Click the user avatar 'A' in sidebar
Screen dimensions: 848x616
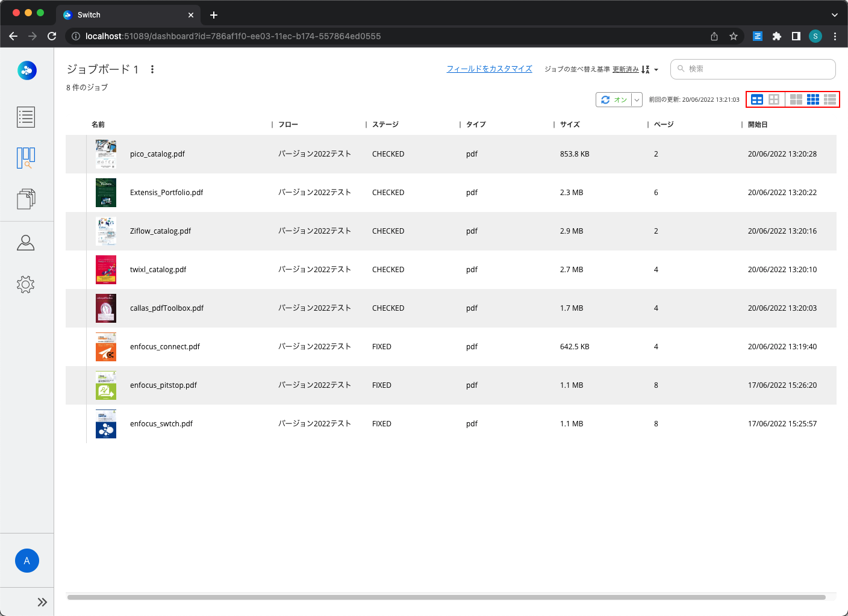(27, 561)
